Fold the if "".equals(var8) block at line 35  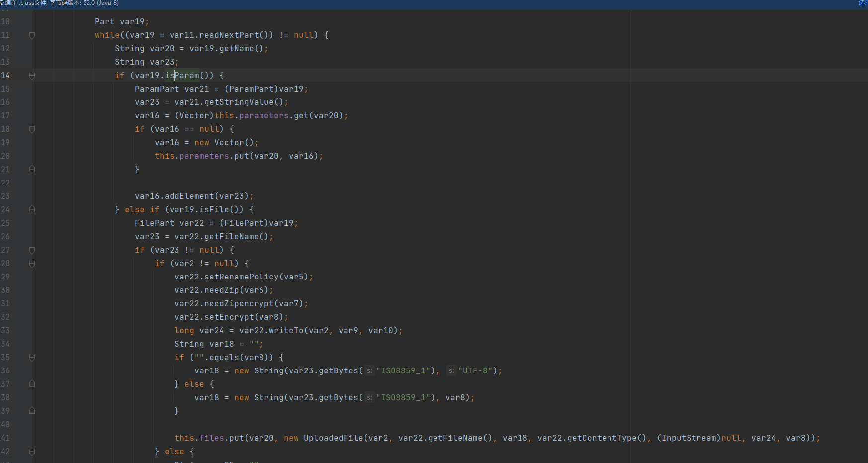click(x=32, y=358)
